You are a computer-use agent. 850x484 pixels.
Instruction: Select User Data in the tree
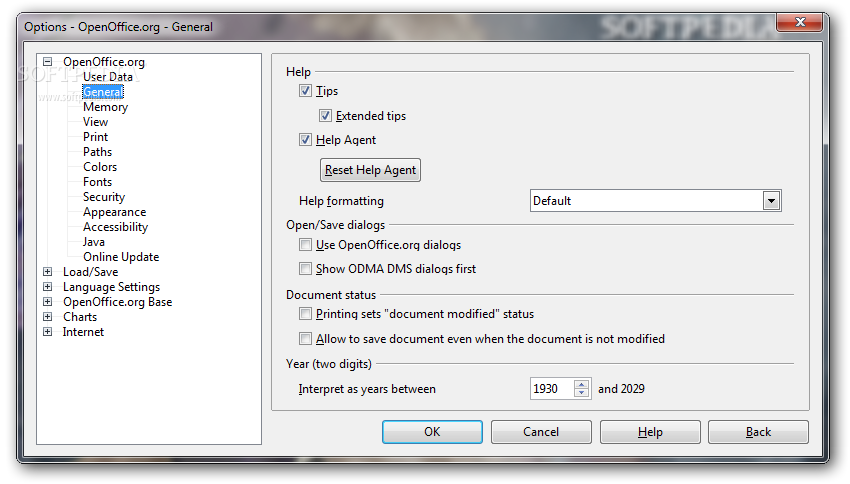click(x=107, y=77)
